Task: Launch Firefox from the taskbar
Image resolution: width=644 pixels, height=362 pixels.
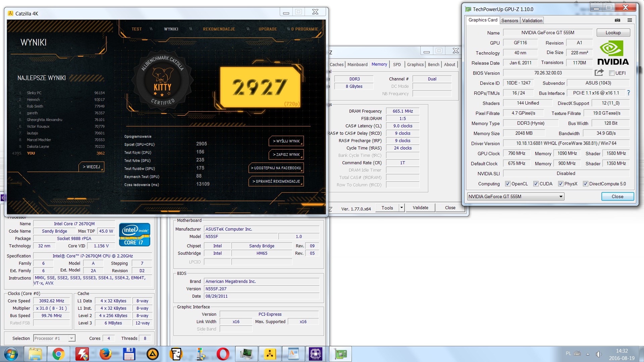Action: click(x=105, y=354)
